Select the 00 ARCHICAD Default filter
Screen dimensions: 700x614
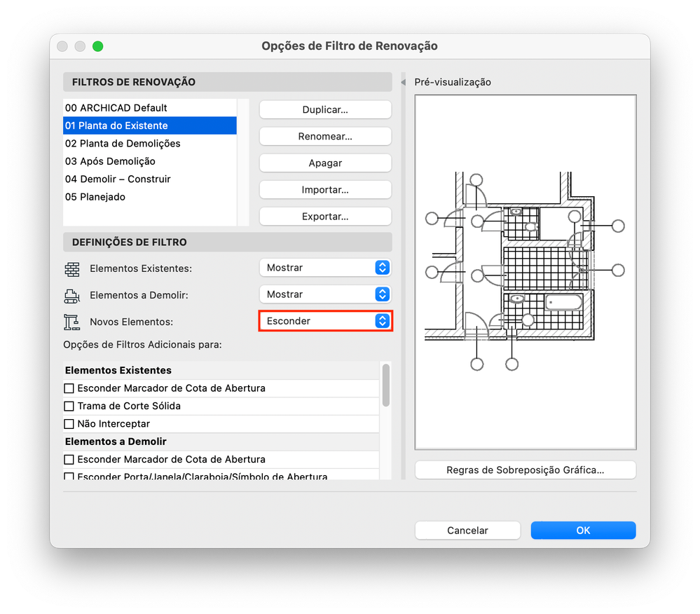click(149, 108)
